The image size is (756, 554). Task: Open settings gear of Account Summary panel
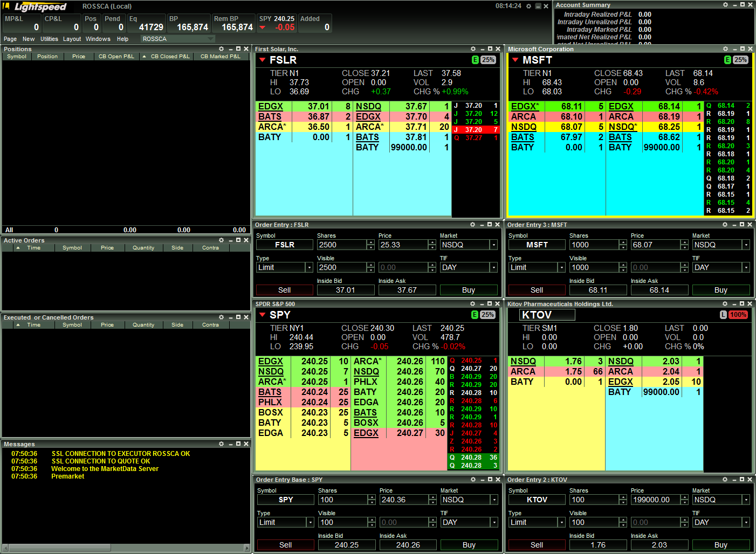click(725, 5)
